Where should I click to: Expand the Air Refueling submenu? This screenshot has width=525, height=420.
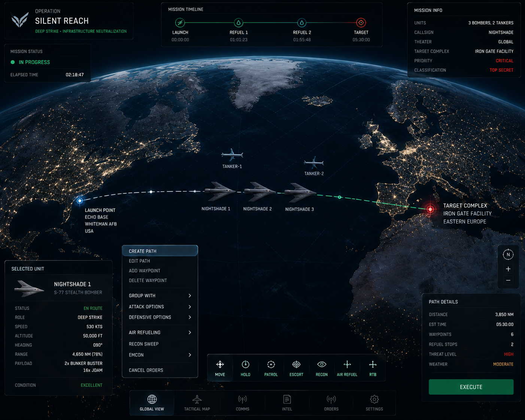(160, 332)
